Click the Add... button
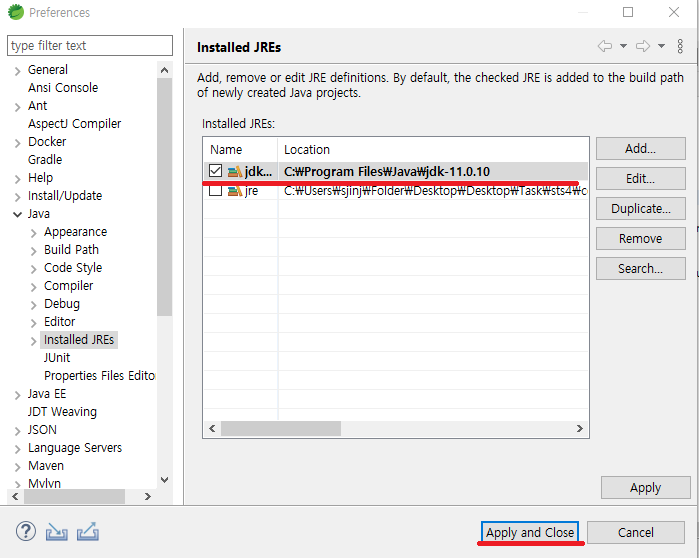The image size is (699, 558). pyautogui.click(x=641, y=148)
